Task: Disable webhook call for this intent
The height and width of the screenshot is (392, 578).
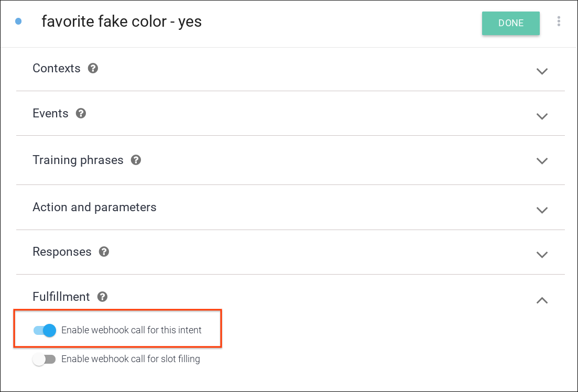Action: 45,330
